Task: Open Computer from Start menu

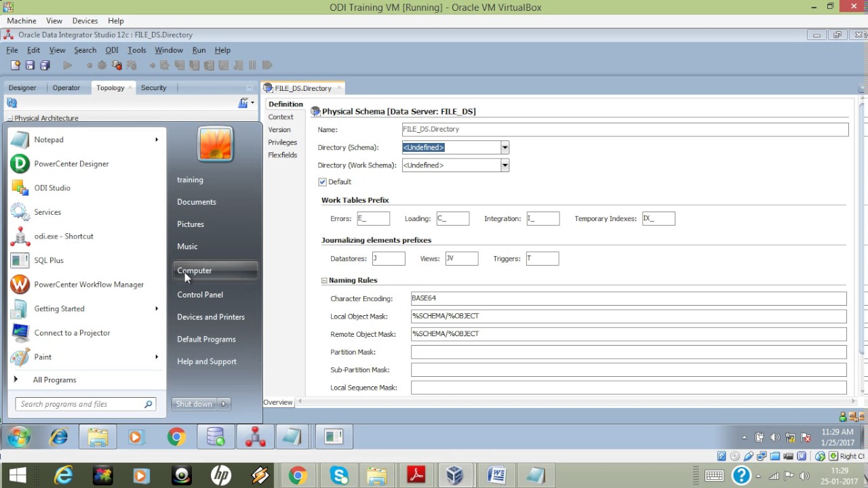Action: click(215, 270)
